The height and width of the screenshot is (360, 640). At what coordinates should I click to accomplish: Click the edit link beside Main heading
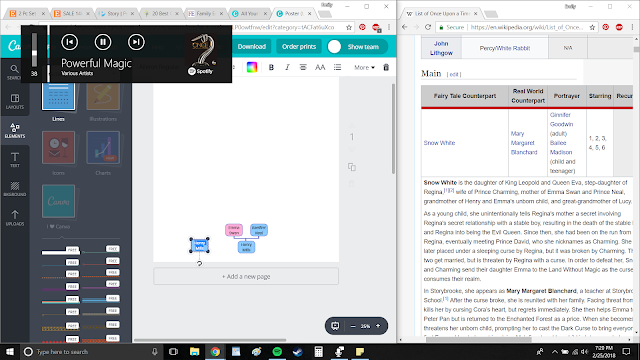point(453,74)
